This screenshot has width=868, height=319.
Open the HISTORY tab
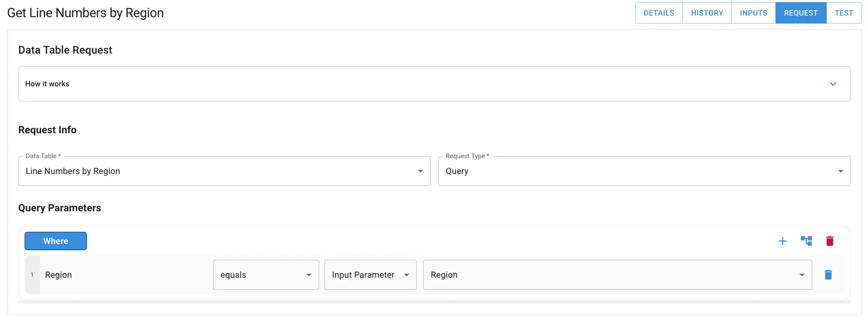[707, 13]
